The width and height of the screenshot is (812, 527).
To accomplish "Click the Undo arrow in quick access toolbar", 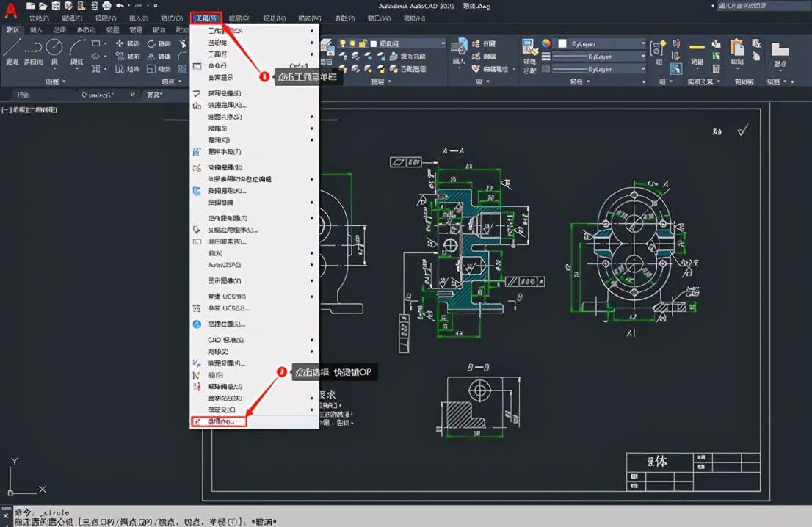I will (120, 6).
